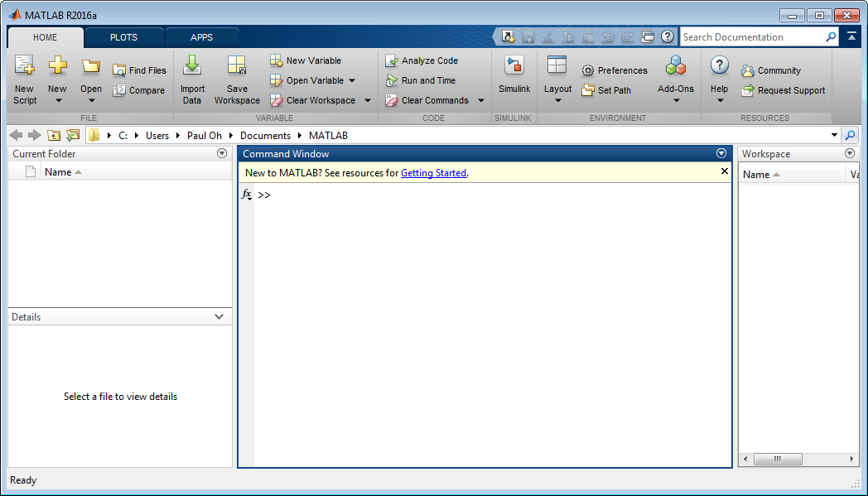Click the Users folder in path

point(157,136)
